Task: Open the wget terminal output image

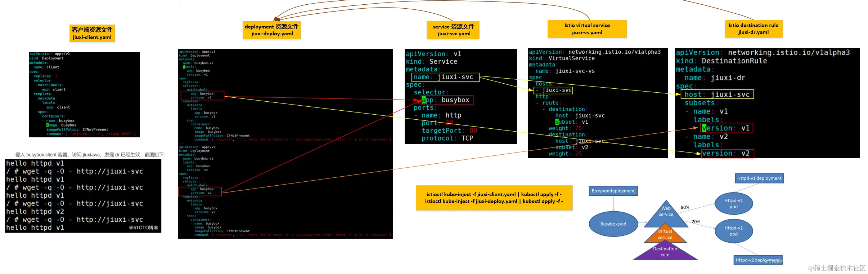Action: [83, 196]
